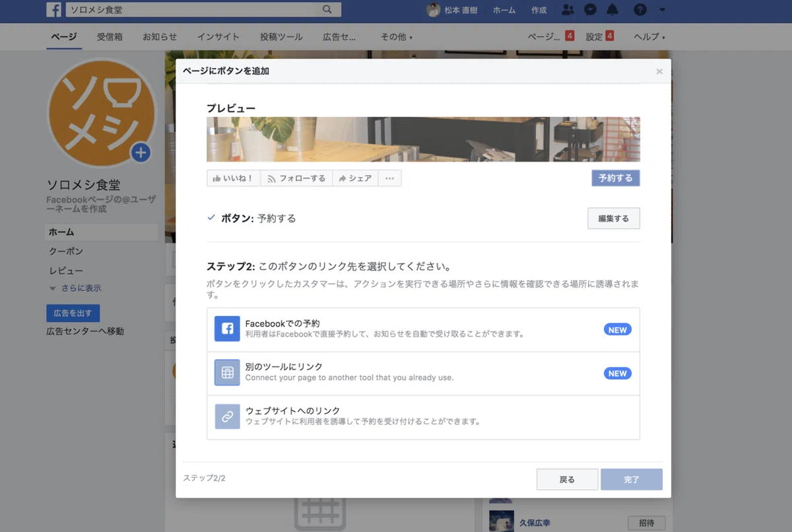Click the フォローする button

pyautogui.click(x=296, y=178)
